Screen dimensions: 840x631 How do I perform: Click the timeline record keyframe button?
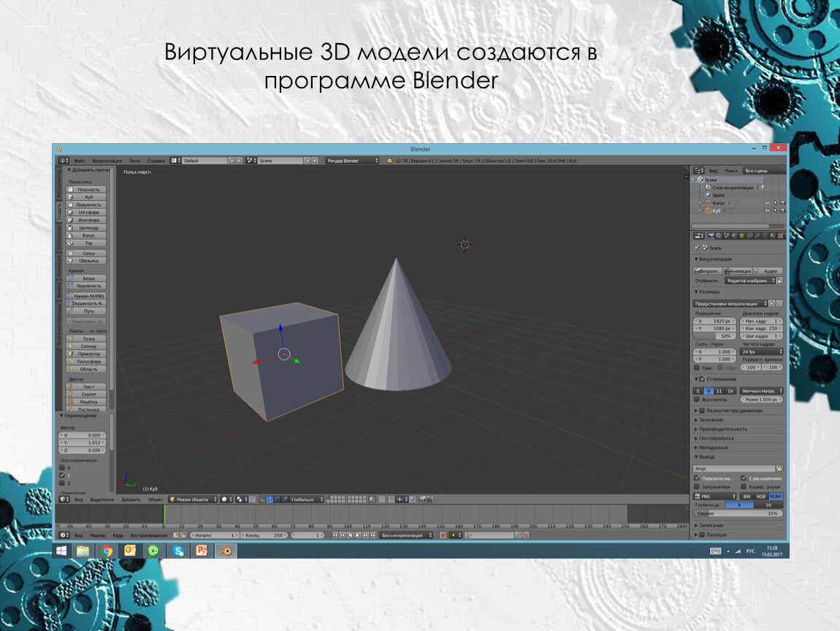(x=443, y=535)
